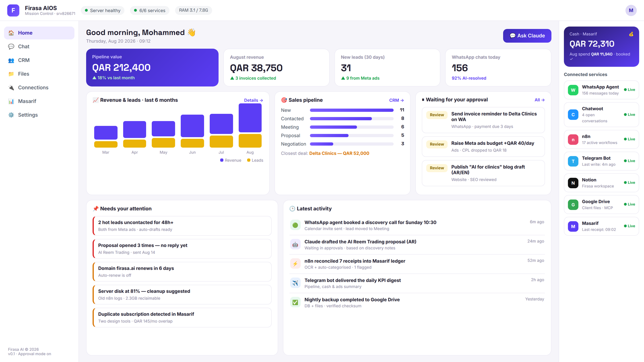Click the lightning icon for n8n reconciled receipts
This screenshot has width=644, height=362.
(295, 264)
